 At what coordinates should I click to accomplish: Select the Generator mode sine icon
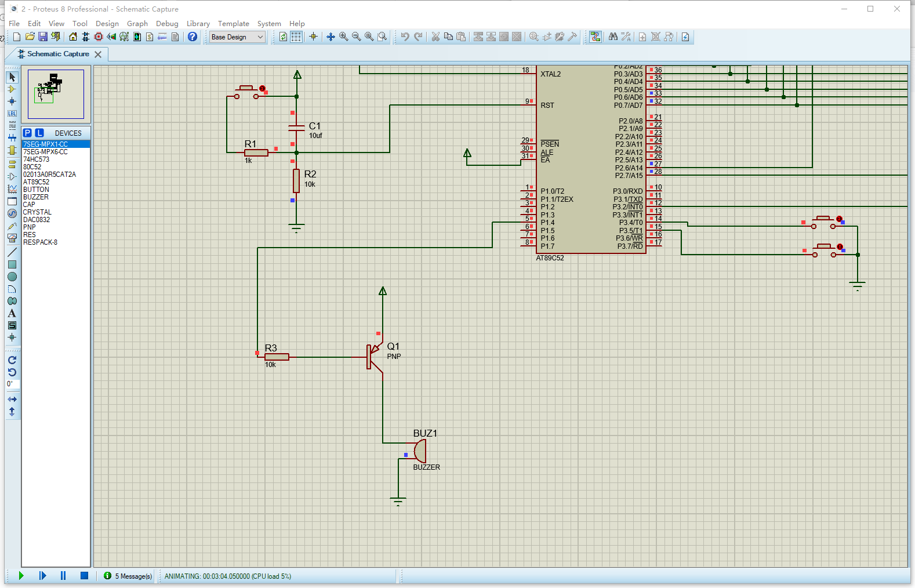coord(12,213)
